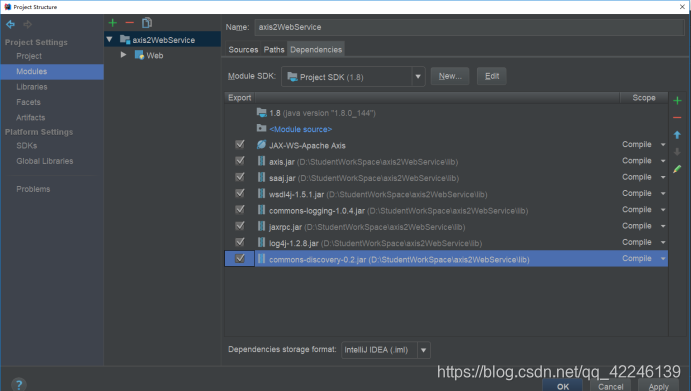Screen dimensions: 691x391
Task: Click the log4j-1.2.8.jar file icon
Action: click(262, 243)
